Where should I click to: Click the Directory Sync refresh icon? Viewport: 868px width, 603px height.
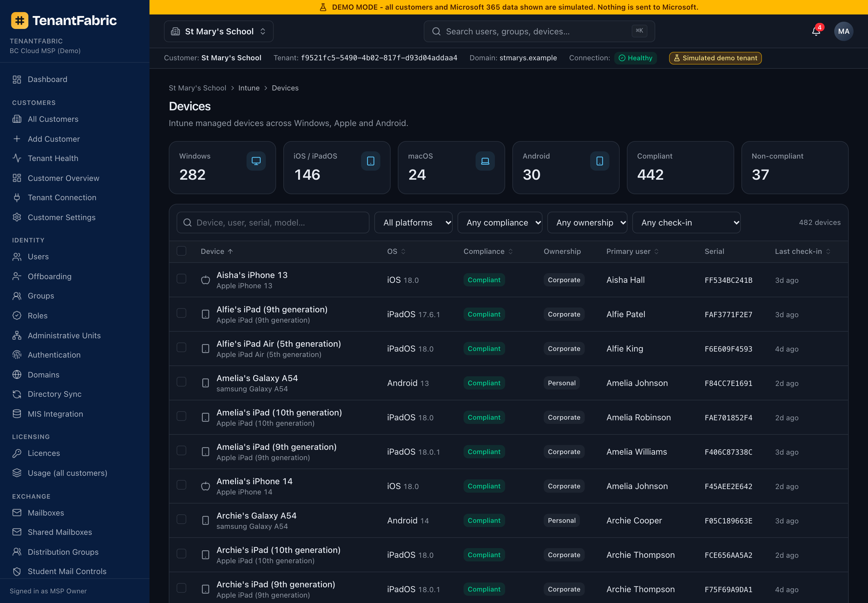[17, 394]
